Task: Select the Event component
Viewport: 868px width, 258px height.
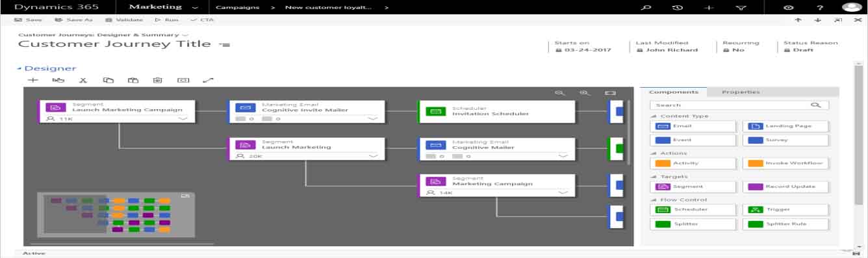Action: [x=693, y=140]
